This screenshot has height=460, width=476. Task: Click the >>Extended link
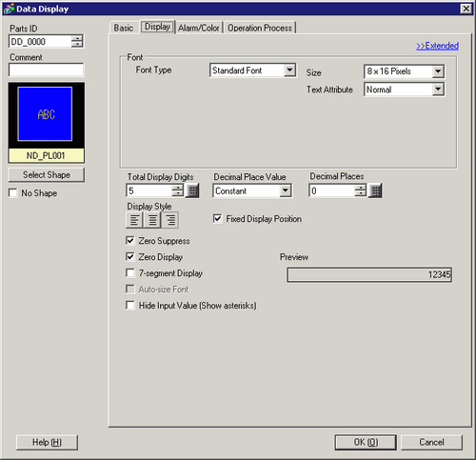coord(437,46)
